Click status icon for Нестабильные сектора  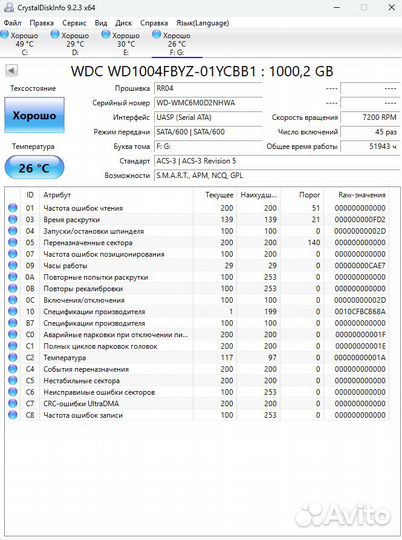13,380
